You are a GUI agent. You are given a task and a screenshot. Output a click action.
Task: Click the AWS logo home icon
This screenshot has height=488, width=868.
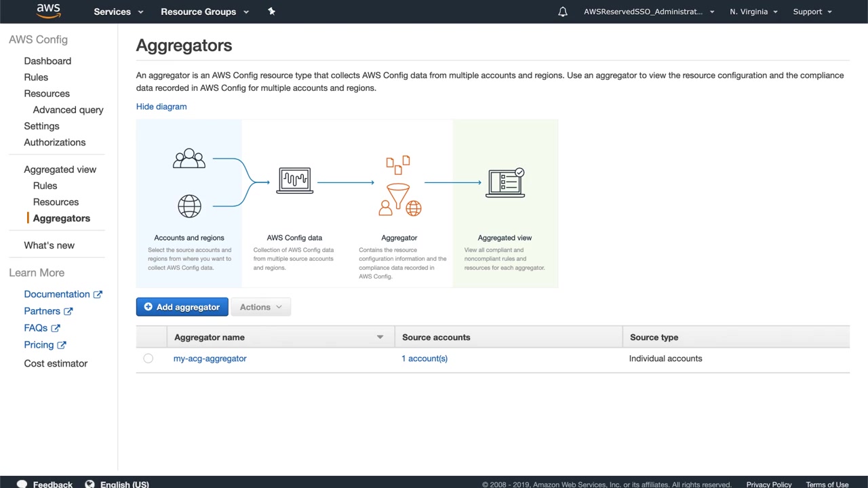pos(48,11)
